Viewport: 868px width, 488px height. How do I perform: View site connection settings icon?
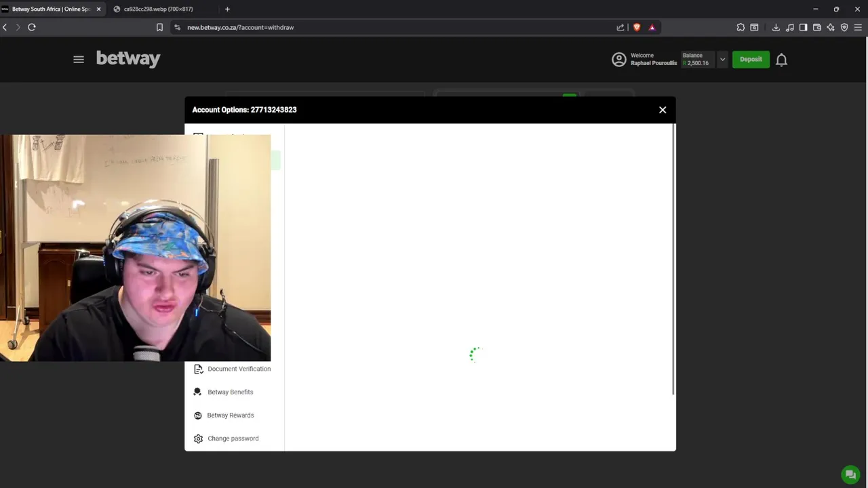click(x=177, y=27)
